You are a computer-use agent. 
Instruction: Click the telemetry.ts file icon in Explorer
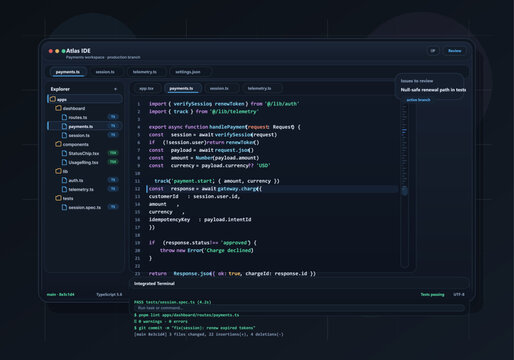click(x=64, y=189)
